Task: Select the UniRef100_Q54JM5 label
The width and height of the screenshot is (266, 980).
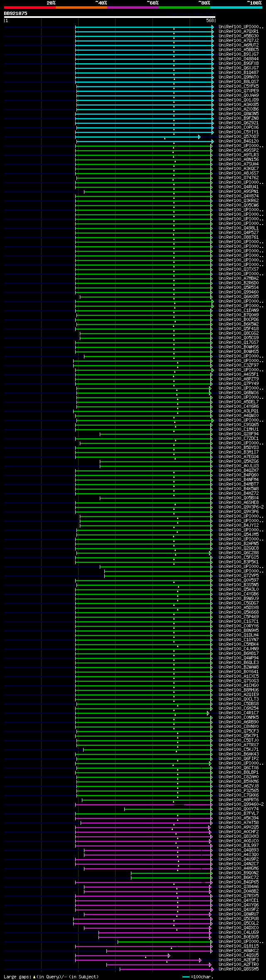Action: 239,534
